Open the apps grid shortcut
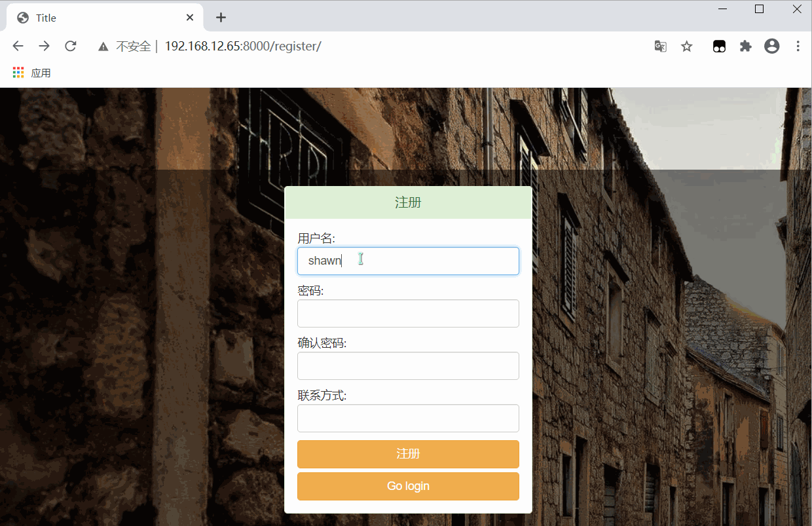 (18, 73)
